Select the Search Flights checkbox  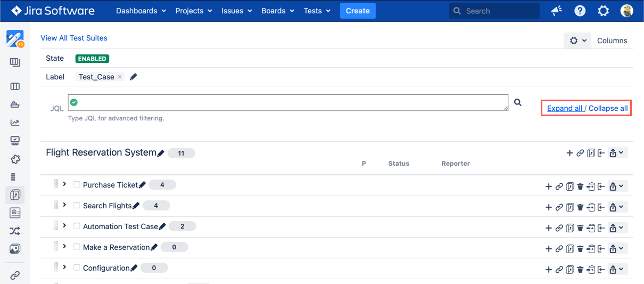pyautogui.click(x=77, y=206)
